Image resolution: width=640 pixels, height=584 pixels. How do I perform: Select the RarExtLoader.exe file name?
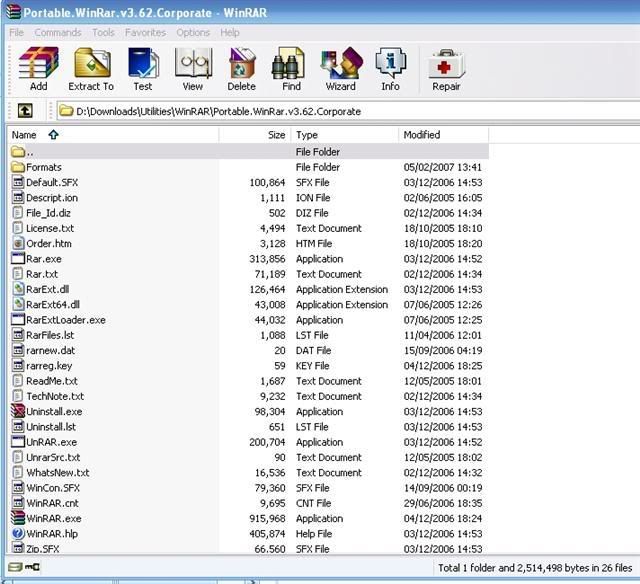[x=66, y=320]
